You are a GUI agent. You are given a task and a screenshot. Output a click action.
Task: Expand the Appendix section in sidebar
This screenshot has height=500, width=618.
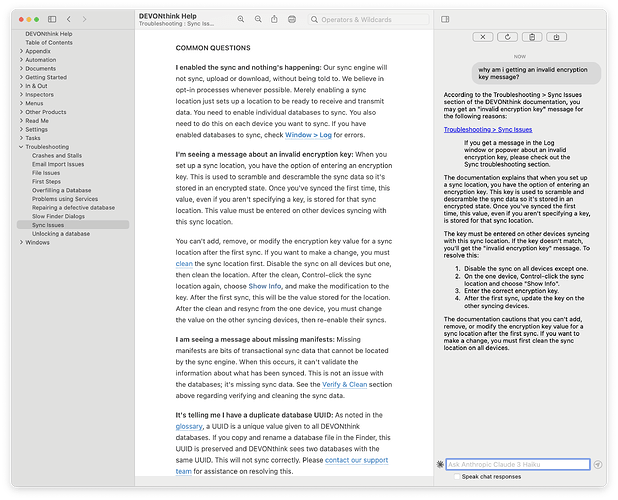21,51
